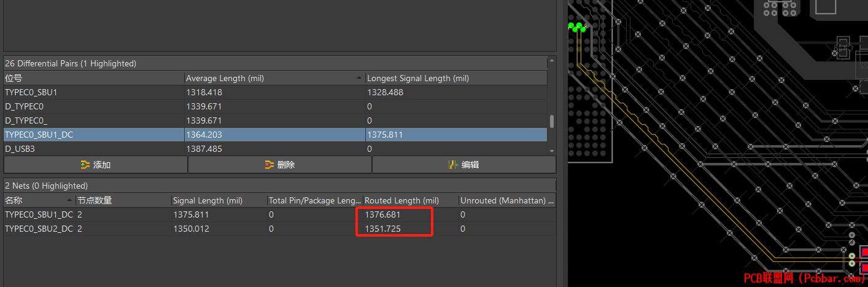Select the D_TYPEC0 differential pair row
This screenshot has height=287, width=868.
pos(276,106)
